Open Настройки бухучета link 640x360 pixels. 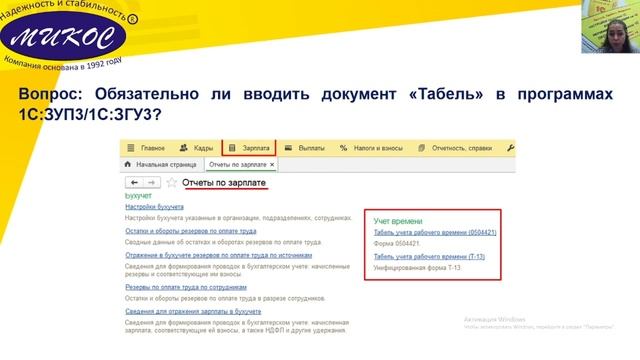point(154,207)
